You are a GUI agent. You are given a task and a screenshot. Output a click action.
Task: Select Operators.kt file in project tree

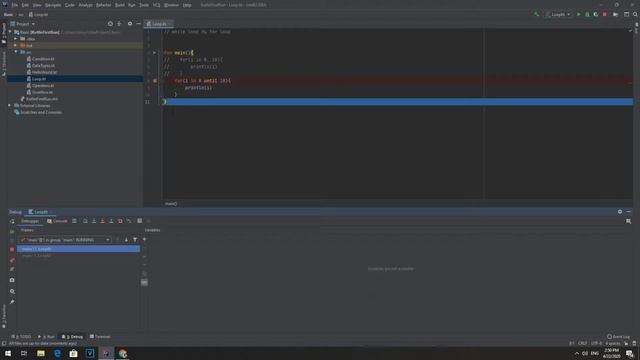pyautogui.click(x=40, y=85)
